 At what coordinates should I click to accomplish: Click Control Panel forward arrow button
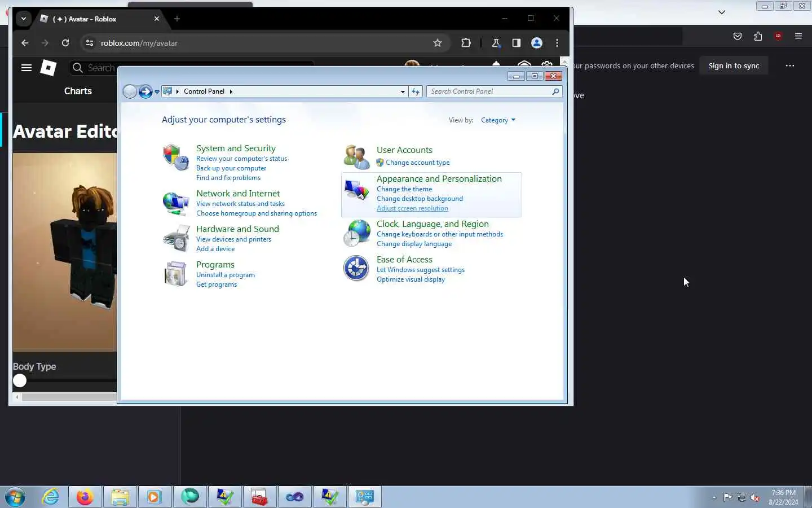pos(145,91)
